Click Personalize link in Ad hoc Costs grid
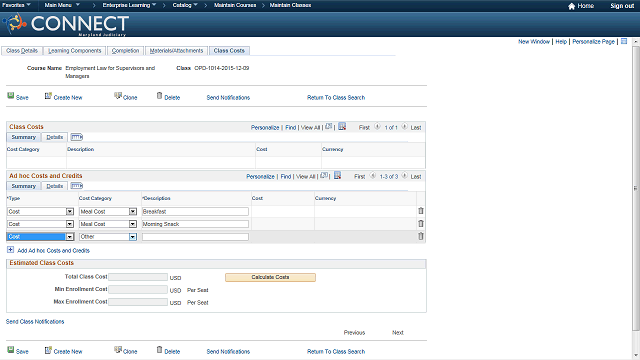Viewport: 640px width, 360px height. [x=260, y=176]
